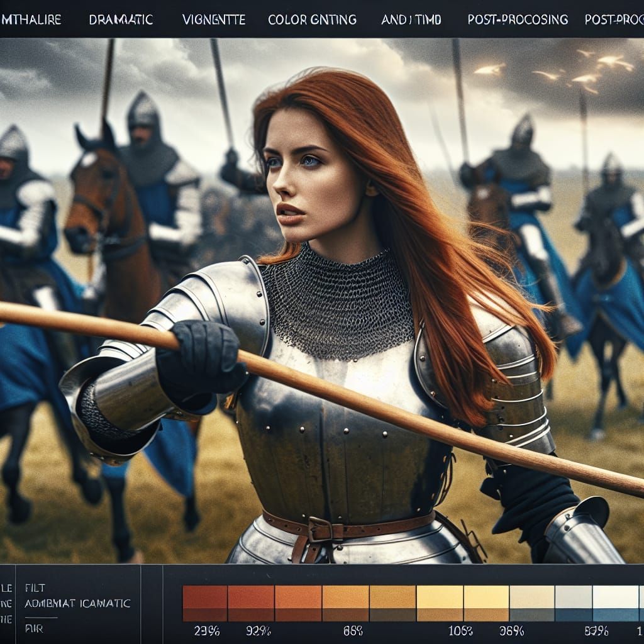Click the FILT label
This screenshot has width=644, height=644.
point(35,588)
